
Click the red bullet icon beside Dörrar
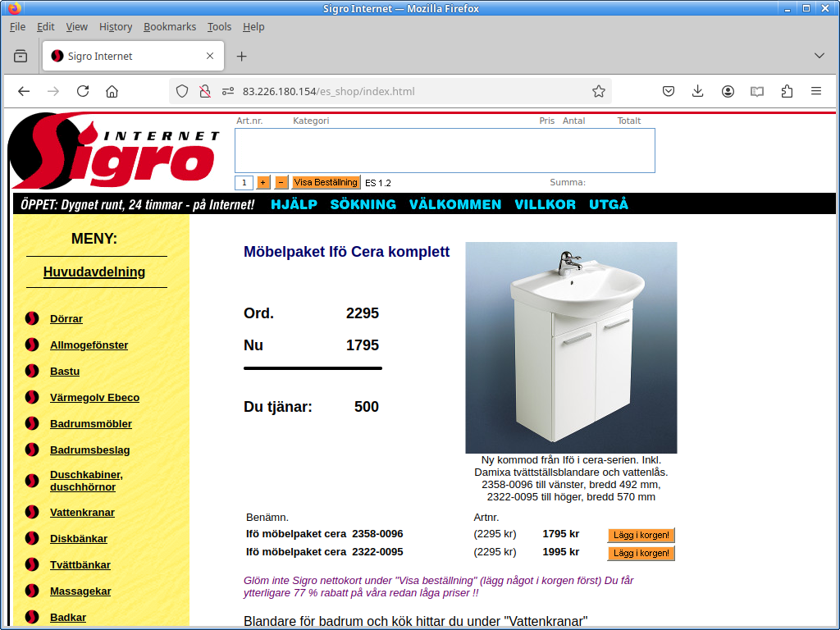pos(32,319)
